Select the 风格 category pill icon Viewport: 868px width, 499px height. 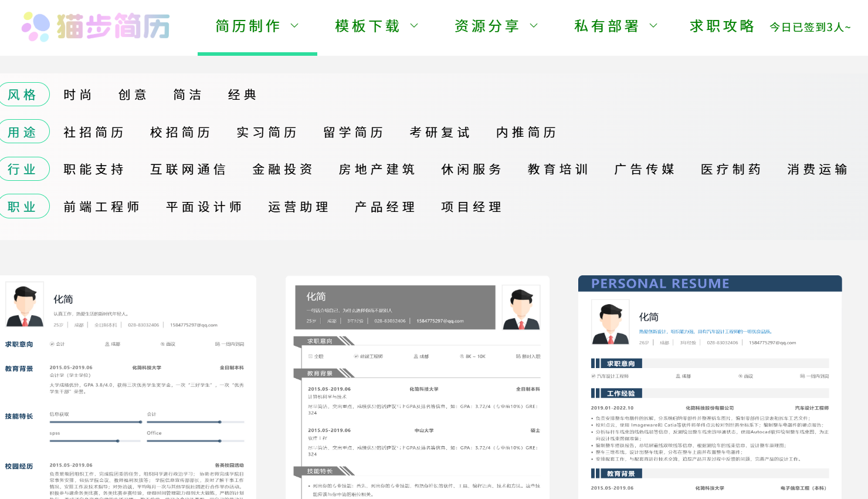pos(25,94)
